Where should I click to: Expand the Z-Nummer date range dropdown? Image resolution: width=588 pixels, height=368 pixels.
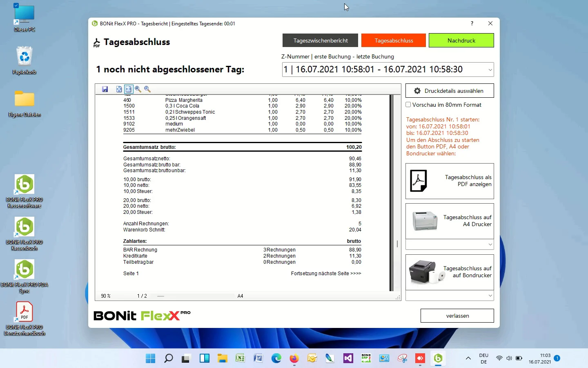point(490,70)
